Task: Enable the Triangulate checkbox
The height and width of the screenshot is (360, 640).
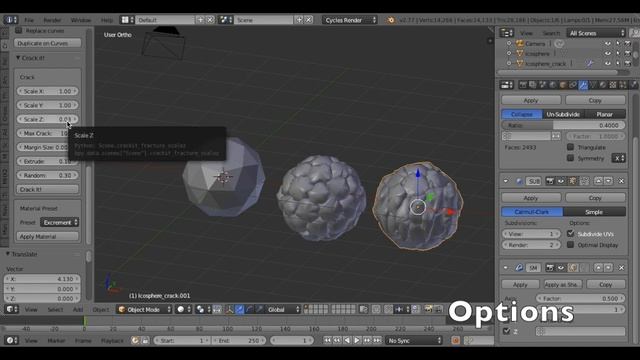Action: pos(571,147)
